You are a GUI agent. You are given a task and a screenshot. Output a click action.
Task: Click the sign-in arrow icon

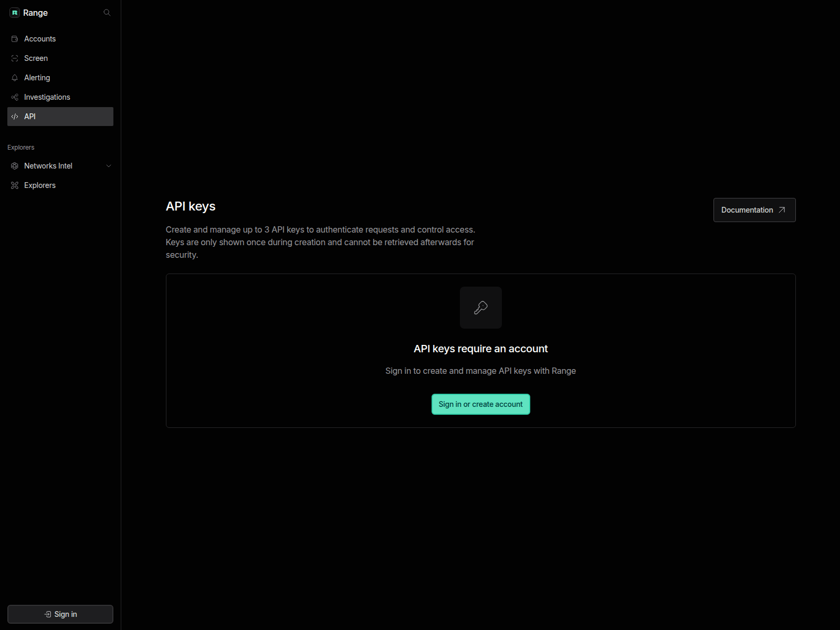(48, 614)
